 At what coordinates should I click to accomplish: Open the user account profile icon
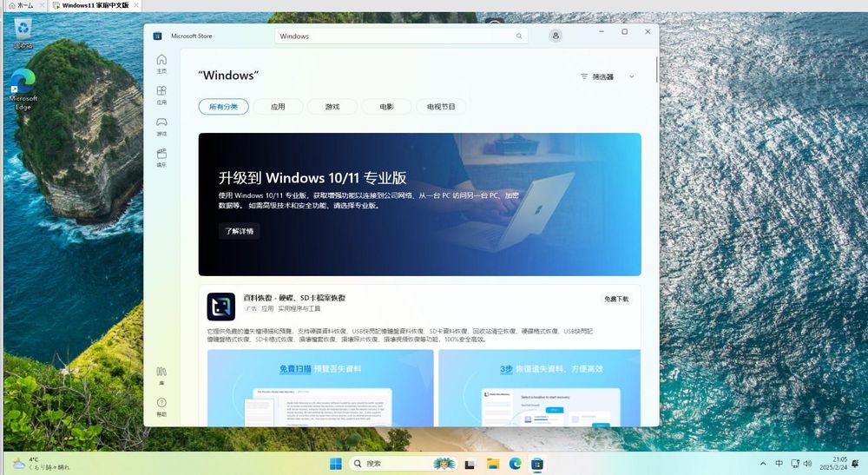pos(556,36)
